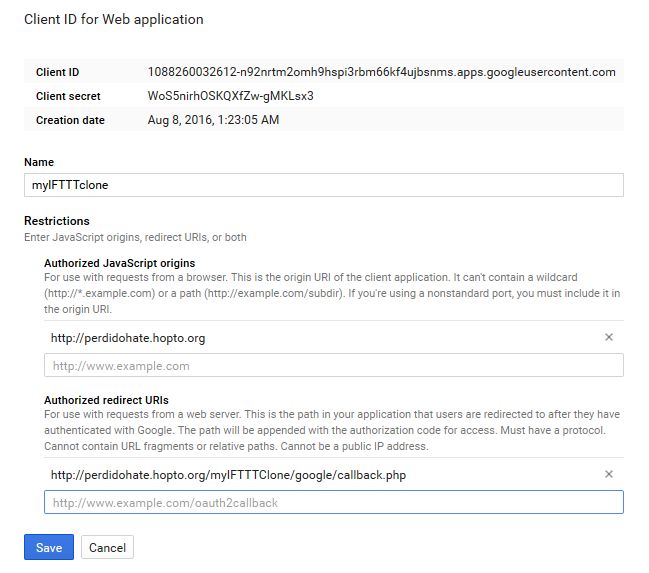
Task: Click the empty JavaScript origins input box
Action: click(333, 365)
